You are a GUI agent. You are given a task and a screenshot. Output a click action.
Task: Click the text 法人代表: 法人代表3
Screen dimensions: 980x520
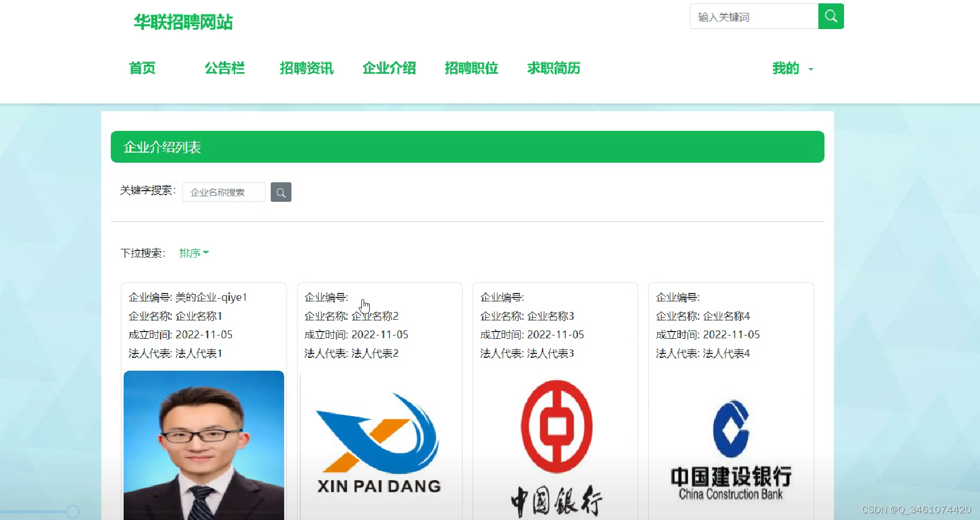tap(527, 353)
